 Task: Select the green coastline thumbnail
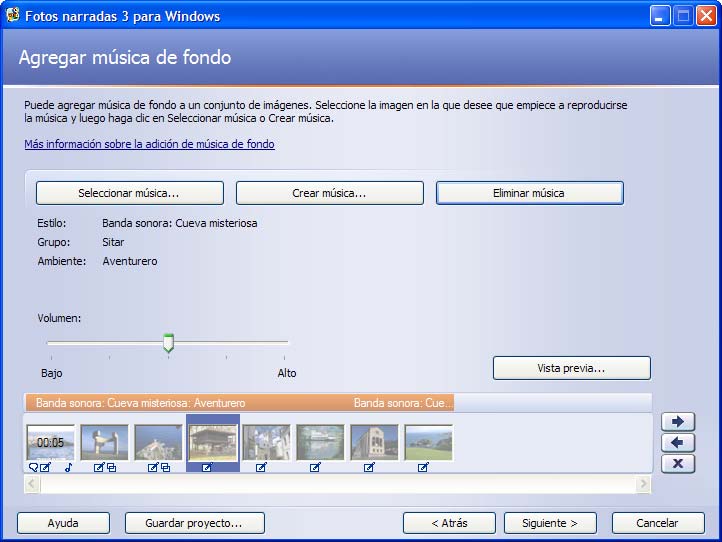429,443
